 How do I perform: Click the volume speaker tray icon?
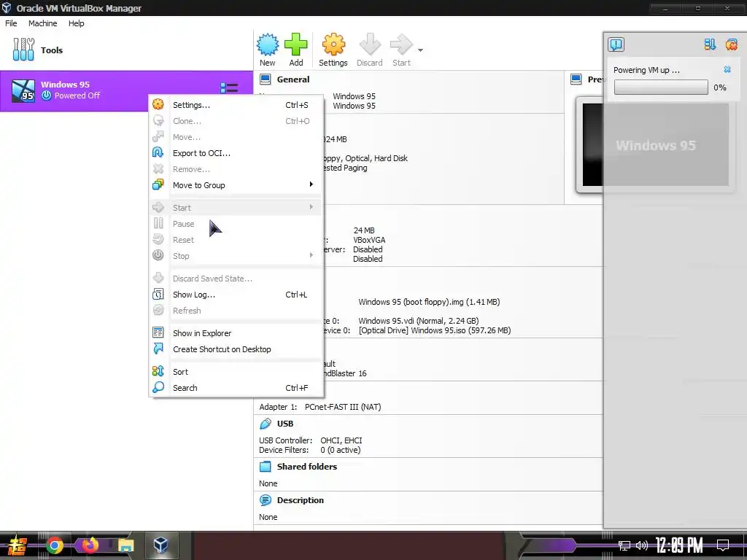[x=642, y=545]
